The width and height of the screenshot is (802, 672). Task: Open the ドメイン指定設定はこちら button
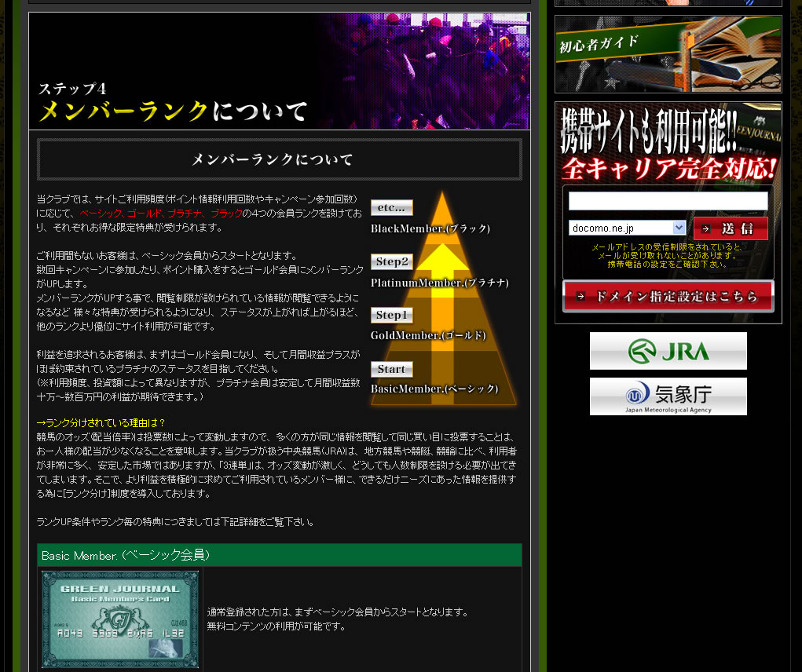(x=668, y=297)
